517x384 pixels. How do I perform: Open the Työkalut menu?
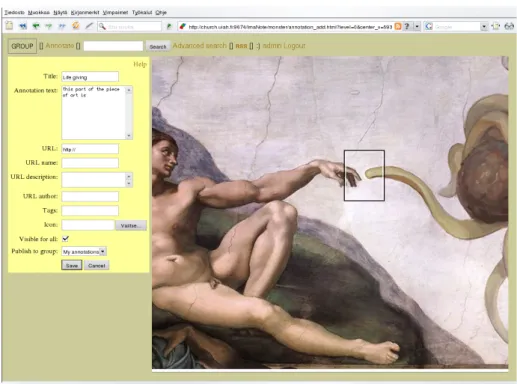pos(142,12)
